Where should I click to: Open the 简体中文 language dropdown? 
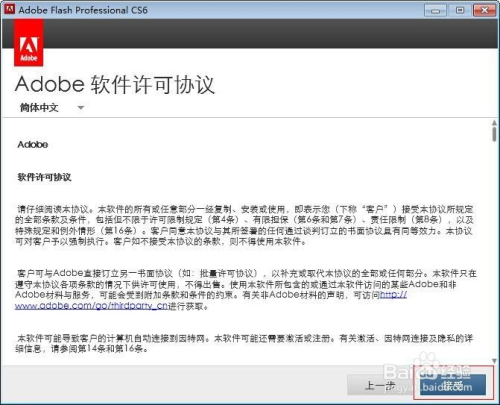tap(52, 108)
